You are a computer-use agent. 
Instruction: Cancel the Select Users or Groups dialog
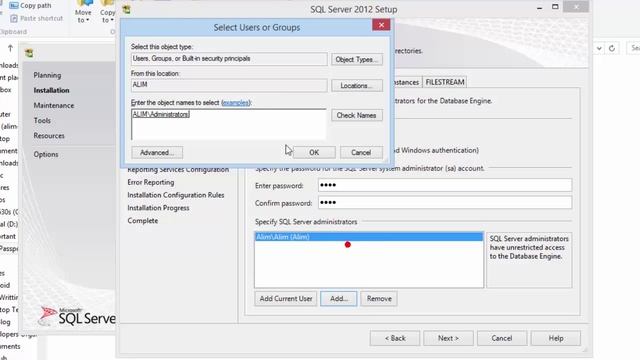pos(361,153)
